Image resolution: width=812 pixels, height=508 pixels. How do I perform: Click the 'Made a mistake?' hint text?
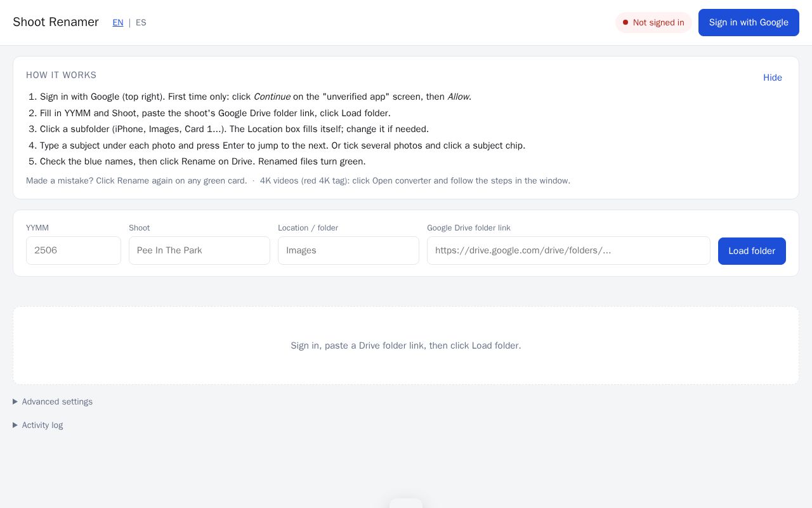[x=136, y=180]
